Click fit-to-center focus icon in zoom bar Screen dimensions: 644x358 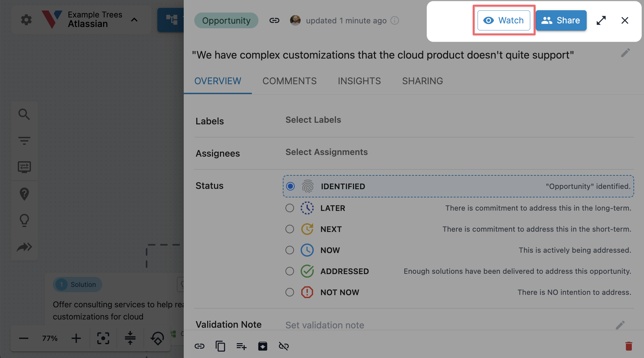(103, 338)
